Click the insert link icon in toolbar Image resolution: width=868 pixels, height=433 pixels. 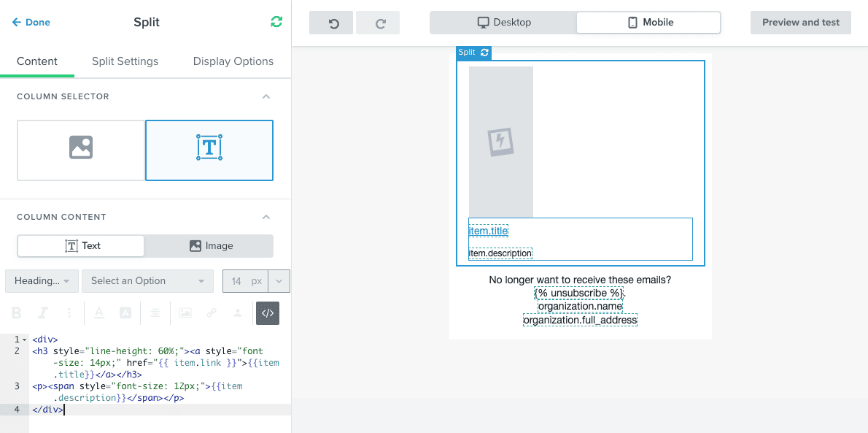click(212, 313)
